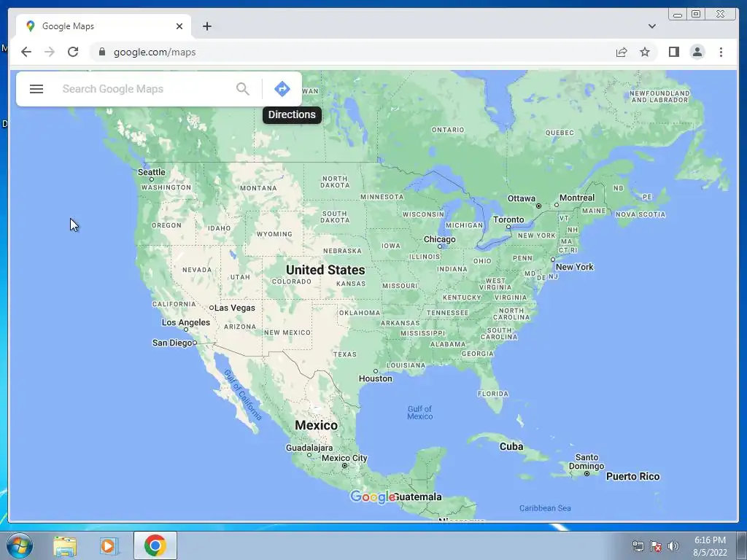Bookmark this tab with the star icon
Viewport: 747px width, 560px height.
645,52
